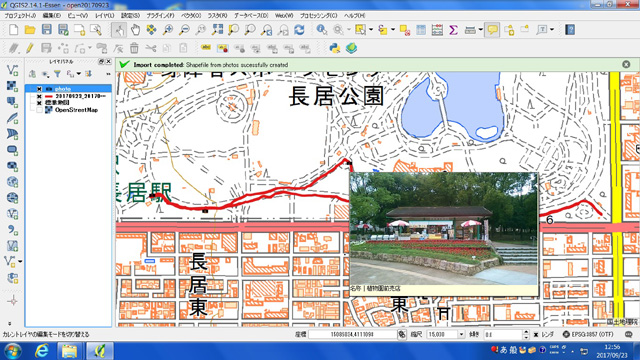Open the ヘルプ menu
The width and height of the screenshot is (640, 360).
(x=355, y=16)
